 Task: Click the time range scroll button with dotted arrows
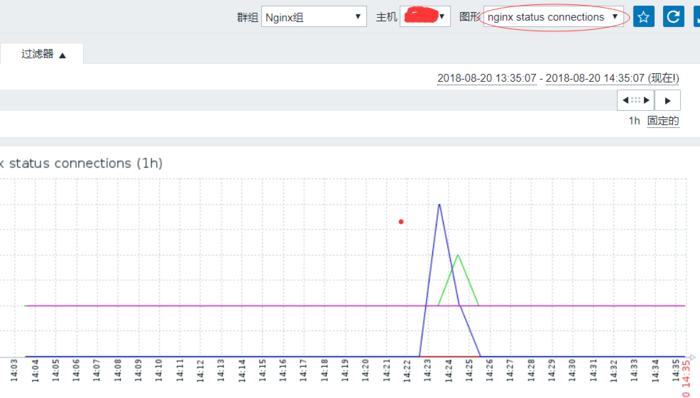[x=636, y=100]
